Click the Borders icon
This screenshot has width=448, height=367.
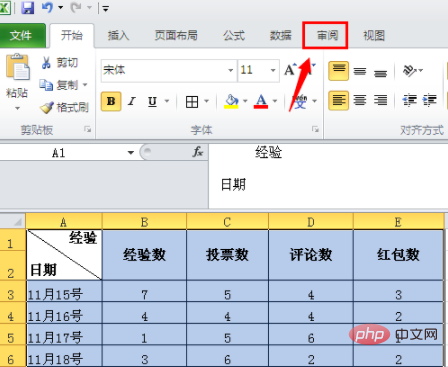coord(192,101)
